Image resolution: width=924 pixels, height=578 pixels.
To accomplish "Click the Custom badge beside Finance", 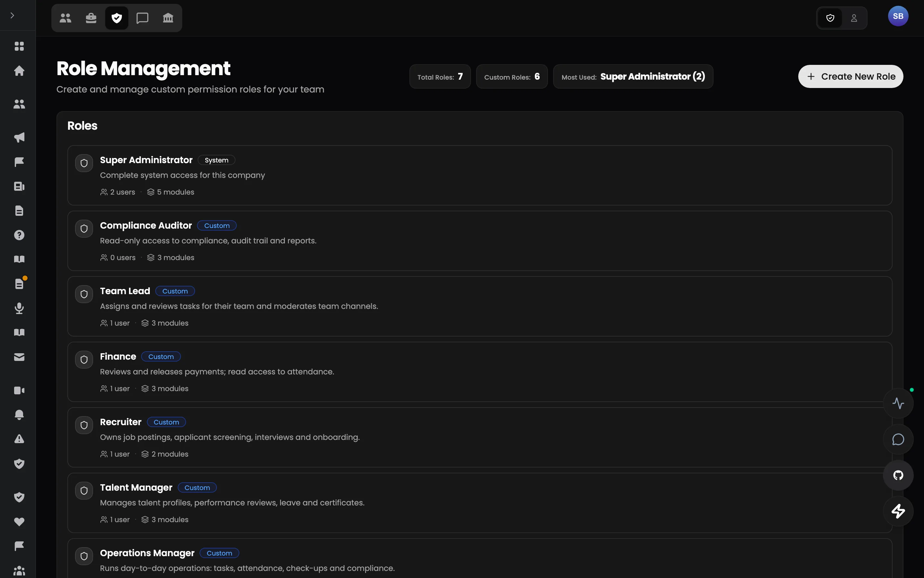I will click(x=161, y=357).
